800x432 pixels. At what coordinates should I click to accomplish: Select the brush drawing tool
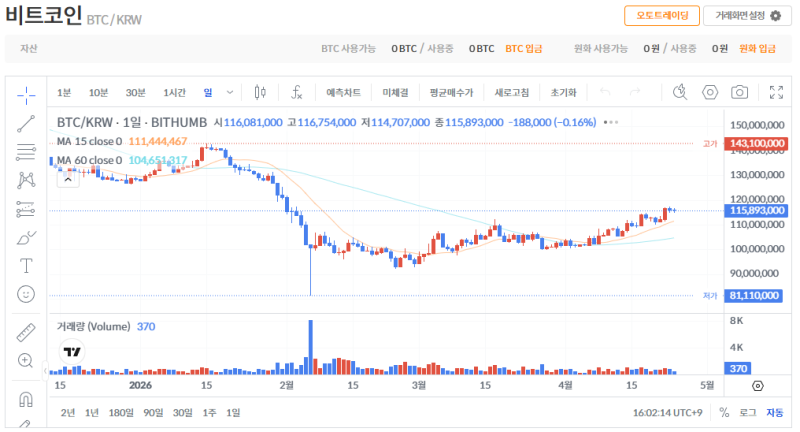click(26, 237)
